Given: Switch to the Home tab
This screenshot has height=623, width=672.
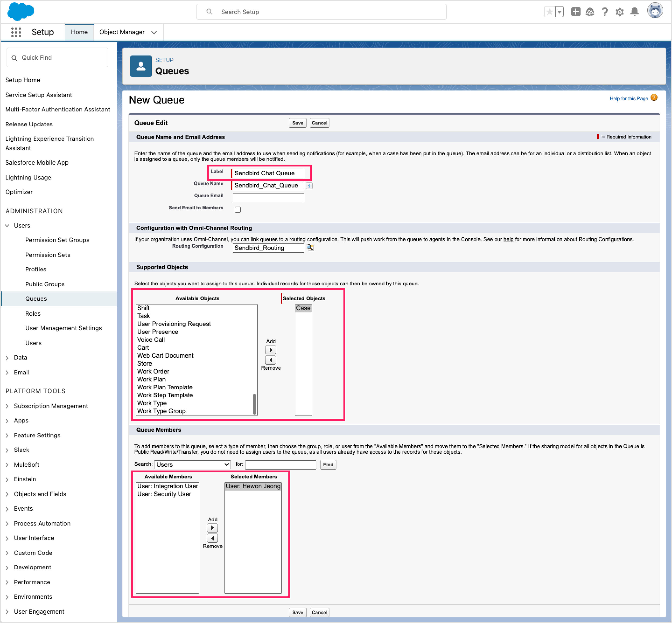Looking at the screenshot, I should coord(79,32).
